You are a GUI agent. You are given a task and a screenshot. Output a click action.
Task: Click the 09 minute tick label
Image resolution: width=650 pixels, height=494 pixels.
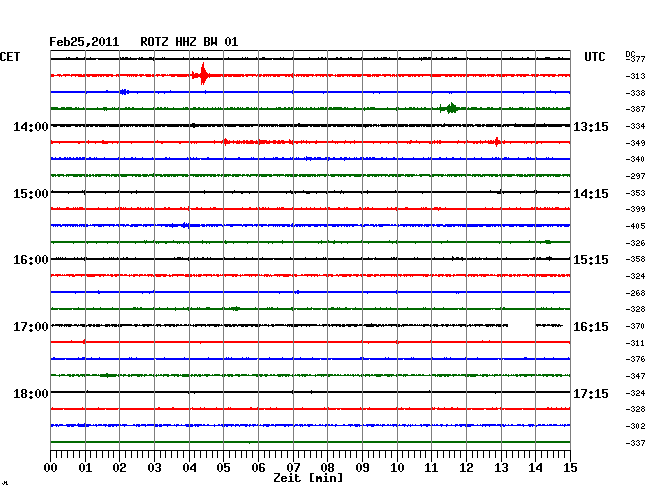pyautogui.click(x=362, y=468)
